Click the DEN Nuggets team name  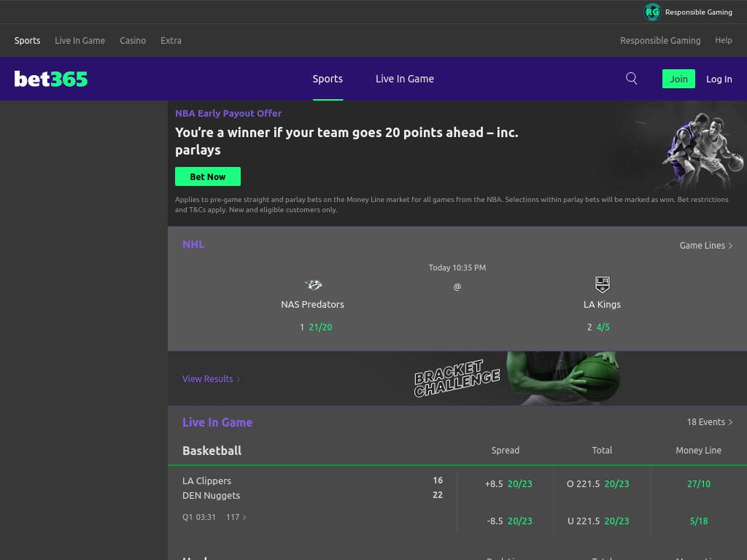pos(211,495)
